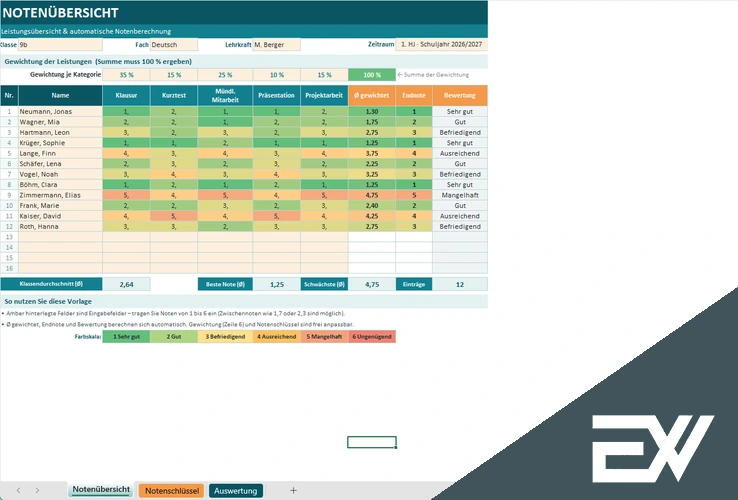Click the Einträge count cell showing 12
Viewport: 738px width, 500px height.
460,284
